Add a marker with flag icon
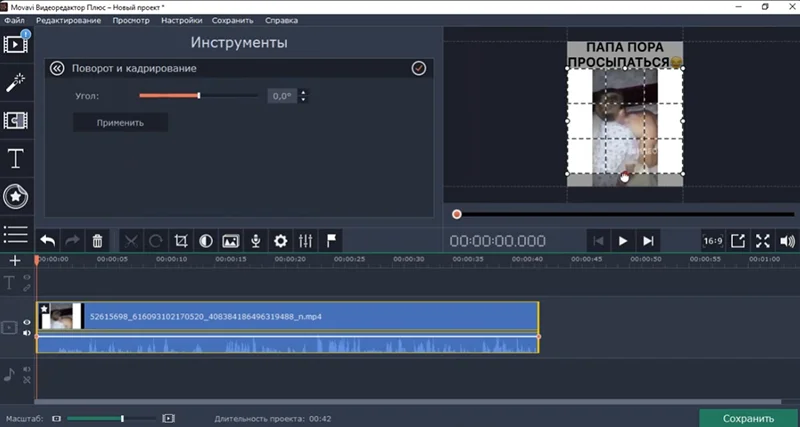The height and width of the screenshot is (427, 800). (x=331, y=241)
